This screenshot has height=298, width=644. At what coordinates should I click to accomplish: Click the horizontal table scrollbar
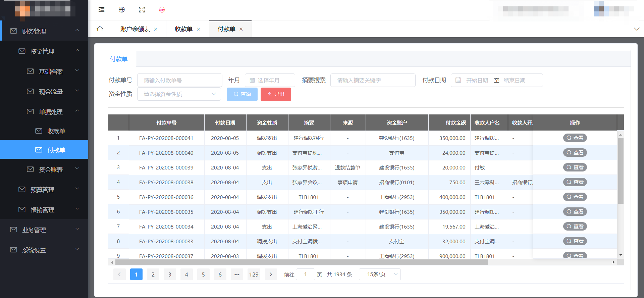point(301,262)
